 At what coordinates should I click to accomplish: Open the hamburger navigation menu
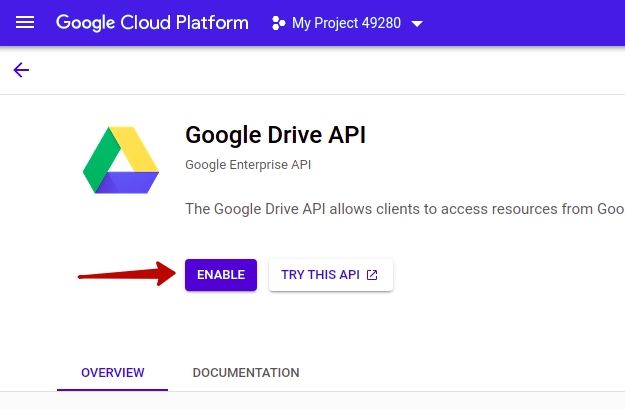pos(25,23)
